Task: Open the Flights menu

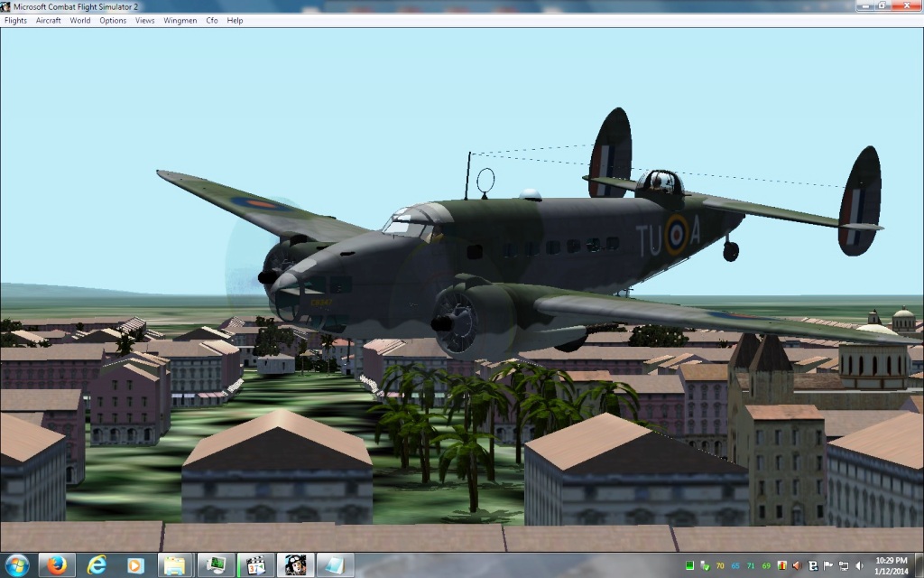Action: point(16,20)
